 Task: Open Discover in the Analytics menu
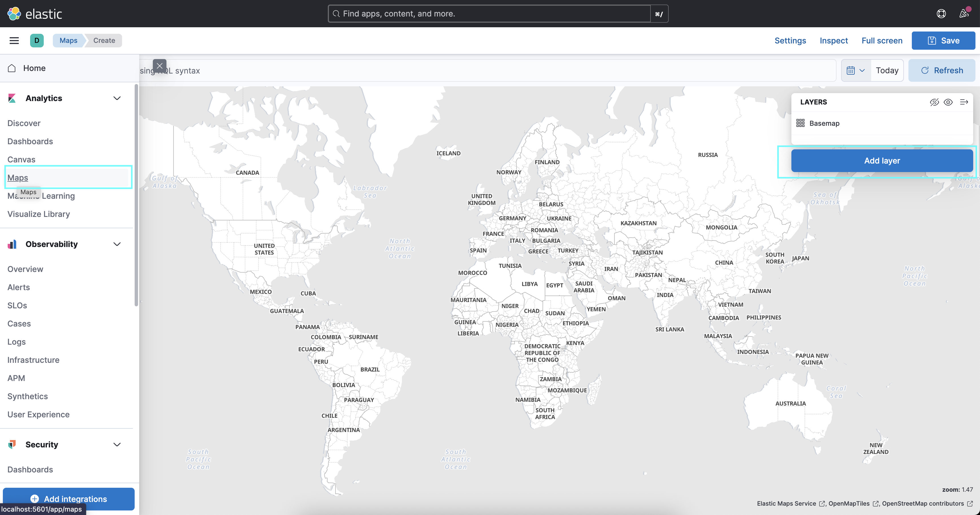[x=24, y=123]
